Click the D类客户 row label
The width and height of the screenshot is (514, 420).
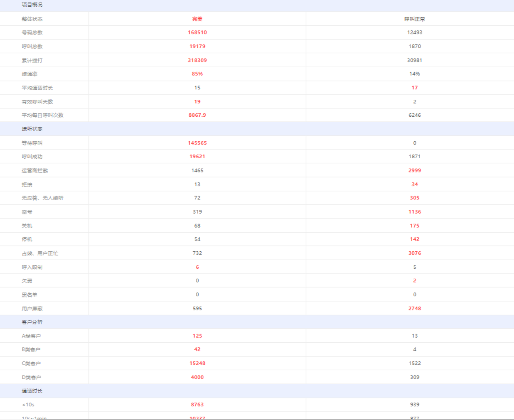click(31, 378)
